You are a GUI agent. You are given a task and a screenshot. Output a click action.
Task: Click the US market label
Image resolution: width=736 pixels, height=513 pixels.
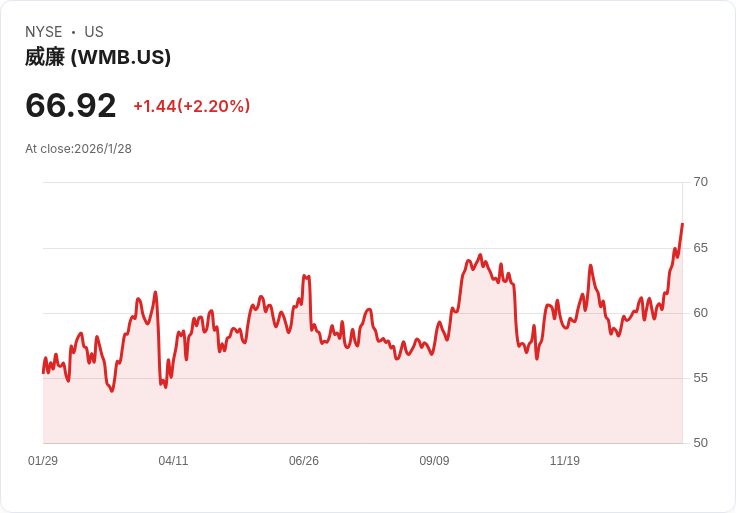tap(94, 32)
